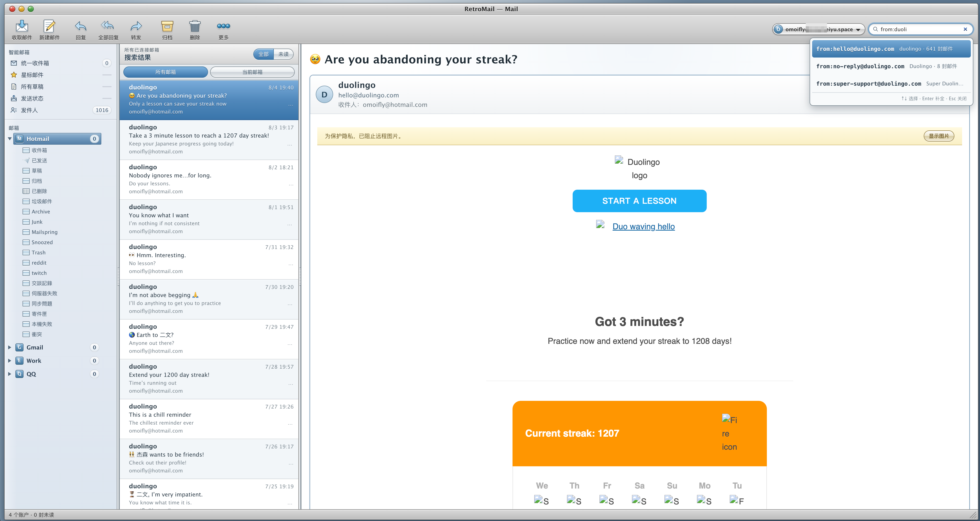Collapse the Hotmail account tree

point(9,139)
